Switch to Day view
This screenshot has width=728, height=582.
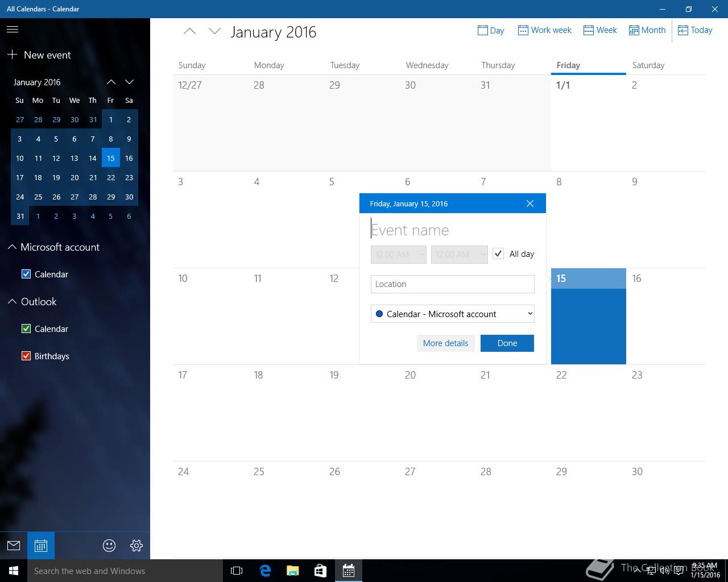click(491, 30)
